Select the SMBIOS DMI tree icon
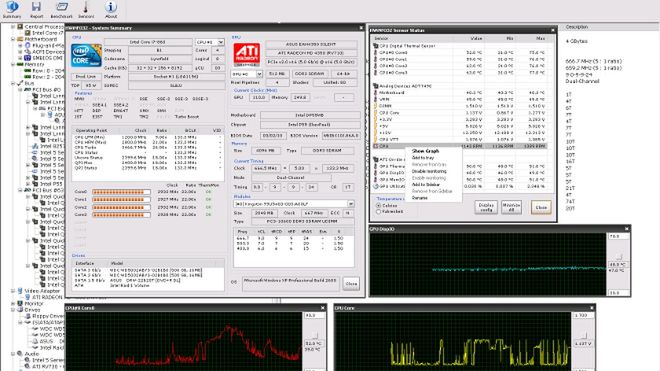This screenshot has width=660, height=371. click(27, 58)
